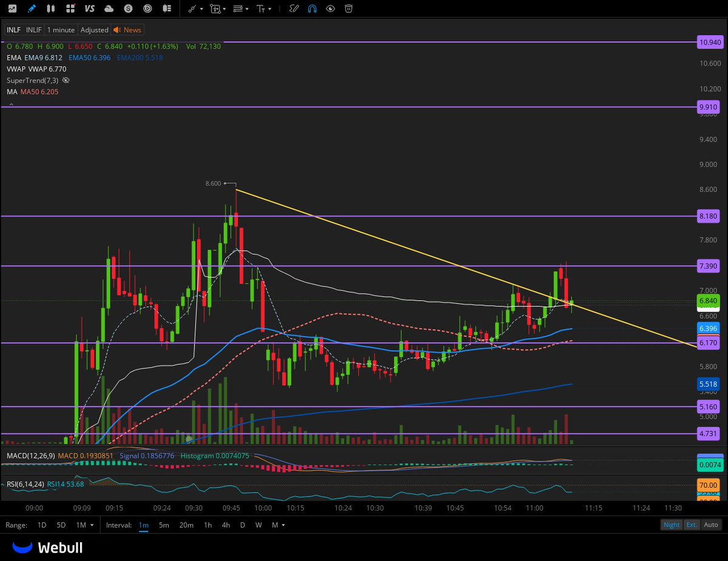
Task: Toggle the side panel layout icon
Action: [x=167, y=8]
